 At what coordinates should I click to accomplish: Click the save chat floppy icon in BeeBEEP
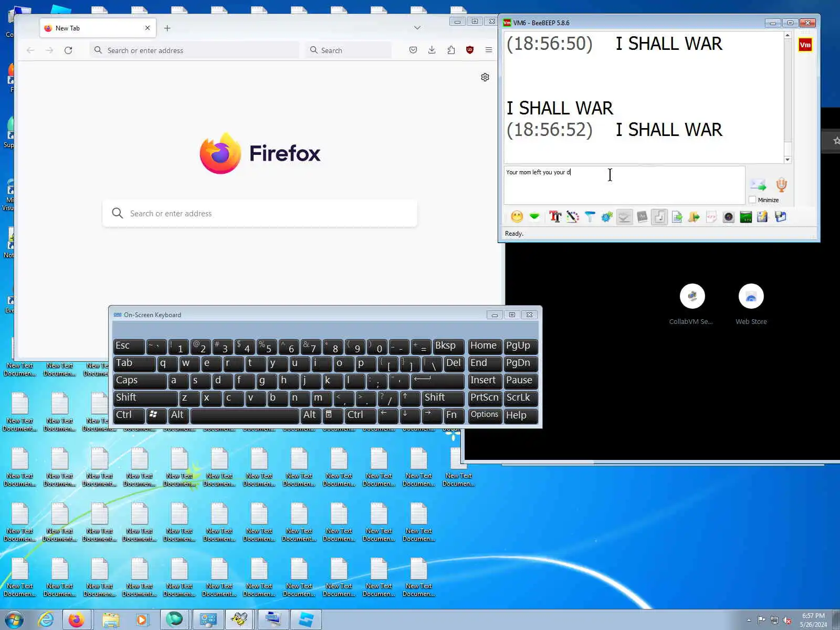click(x=780, y=217)
